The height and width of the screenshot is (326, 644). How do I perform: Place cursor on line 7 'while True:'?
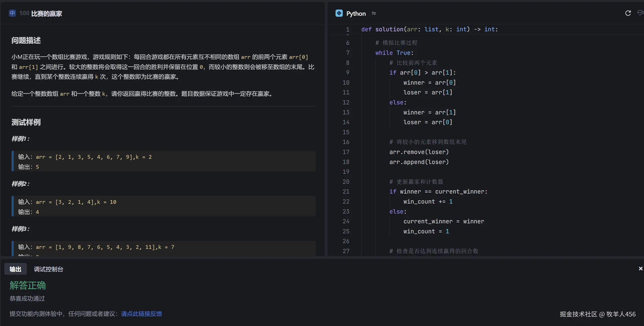click(x=394, y=53)
